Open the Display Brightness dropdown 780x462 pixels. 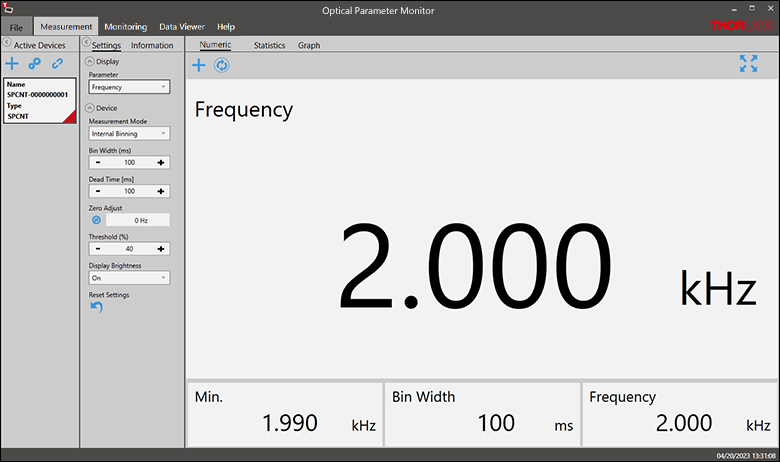click(x=129, y=278)
